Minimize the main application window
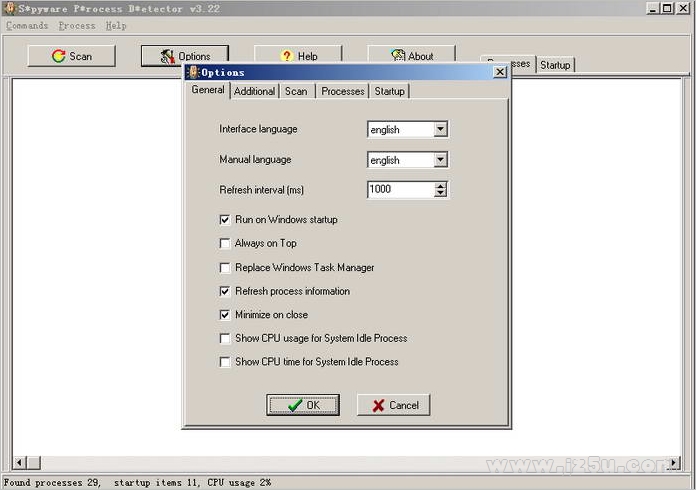Screen dimensions: 696x490 pyautogui.click(x=652, y=8)
